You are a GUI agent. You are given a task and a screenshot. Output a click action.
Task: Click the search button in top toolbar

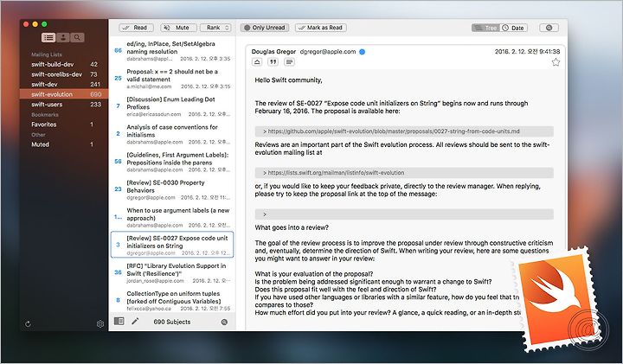pyautogui.click(x=549, y=28)
